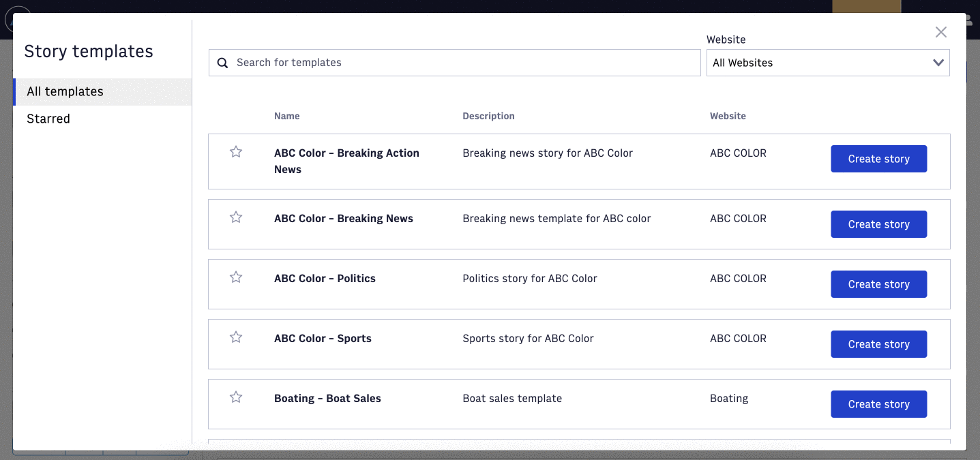The height and width of the screenshot is (460, 980).
Task: Create story from Boating Boat Sales template
Action: (x=878, y=404)
